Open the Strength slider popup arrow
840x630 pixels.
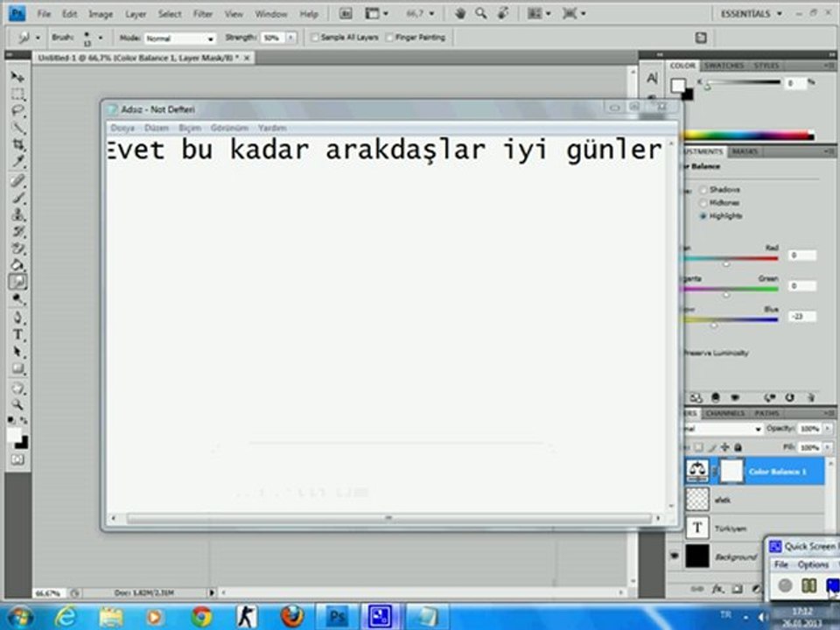[x=290, y=38]
